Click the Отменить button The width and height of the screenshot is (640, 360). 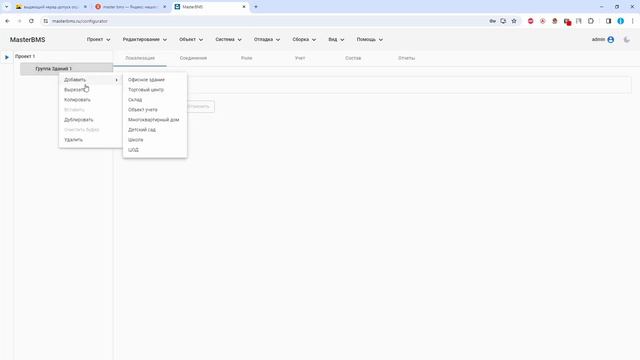pyautogui.click(x=199, y=107)
